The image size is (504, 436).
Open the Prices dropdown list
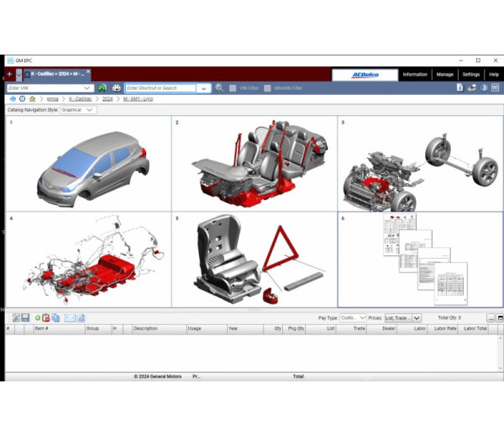(x=402, y=318)
